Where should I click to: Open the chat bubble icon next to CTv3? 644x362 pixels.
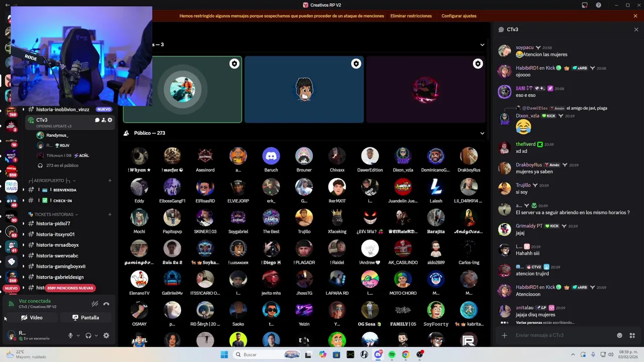(97, 120)
